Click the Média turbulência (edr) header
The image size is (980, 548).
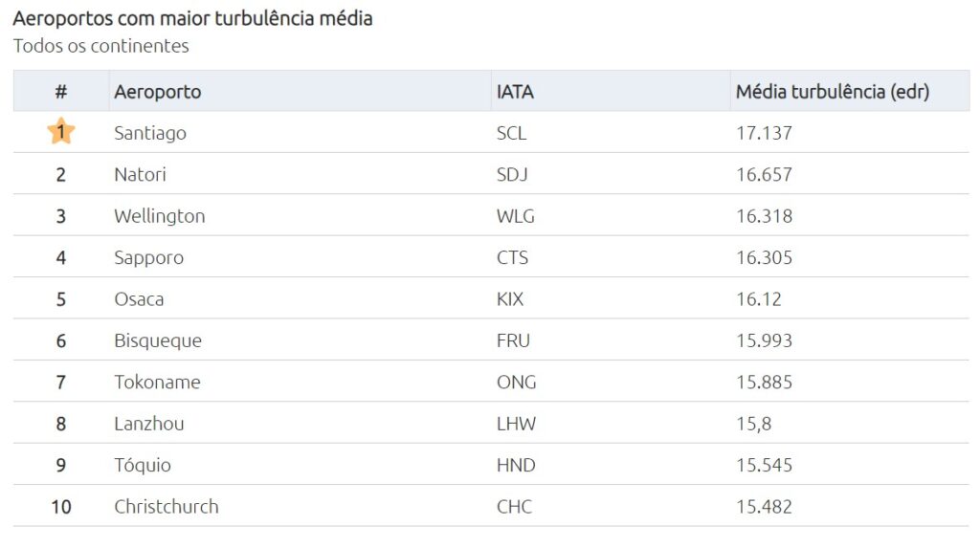832,92
